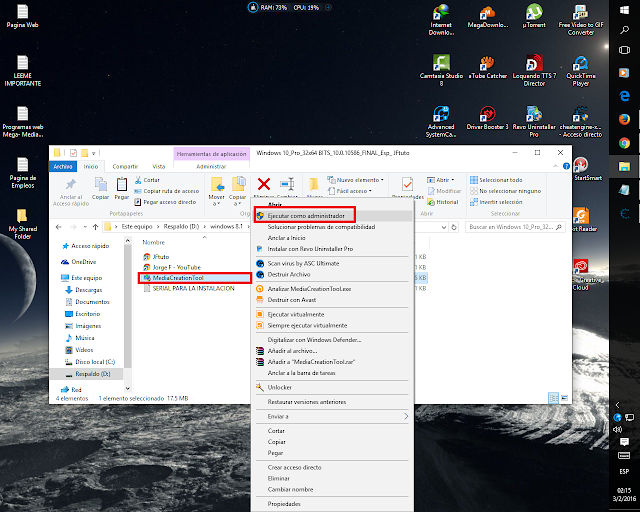Open recent locations dropdown beside forward arrow
Screen dimensions: 640x512
(x=85, y=227)
